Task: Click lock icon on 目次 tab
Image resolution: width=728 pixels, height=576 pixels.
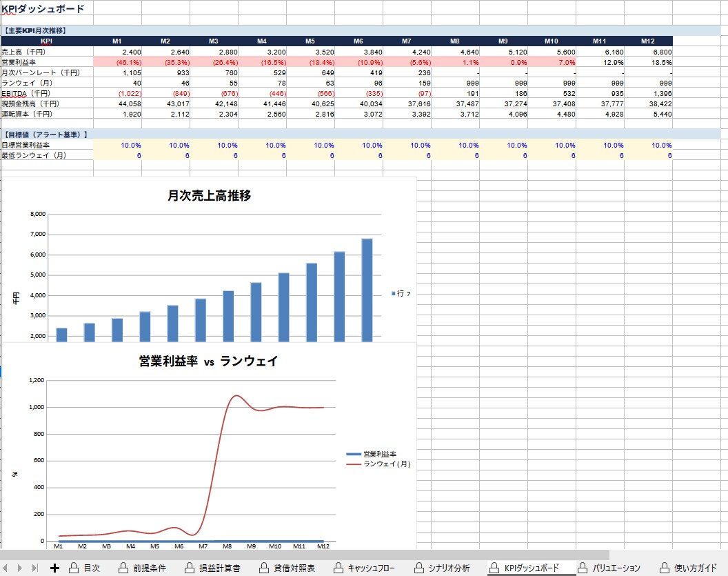Action: [x=74, y=568]
